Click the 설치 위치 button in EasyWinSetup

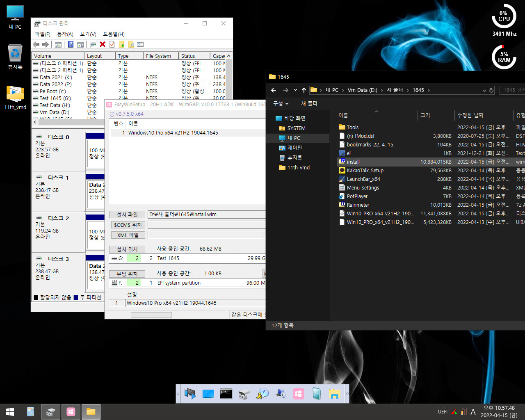pyautogui.click(x=127, y=249)
